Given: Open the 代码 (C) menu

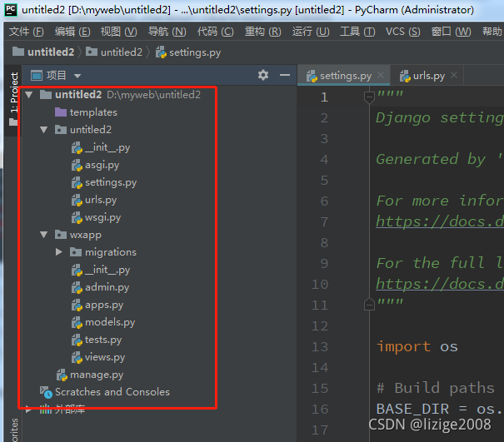Looking at the screenshot, I should [216, 32].
